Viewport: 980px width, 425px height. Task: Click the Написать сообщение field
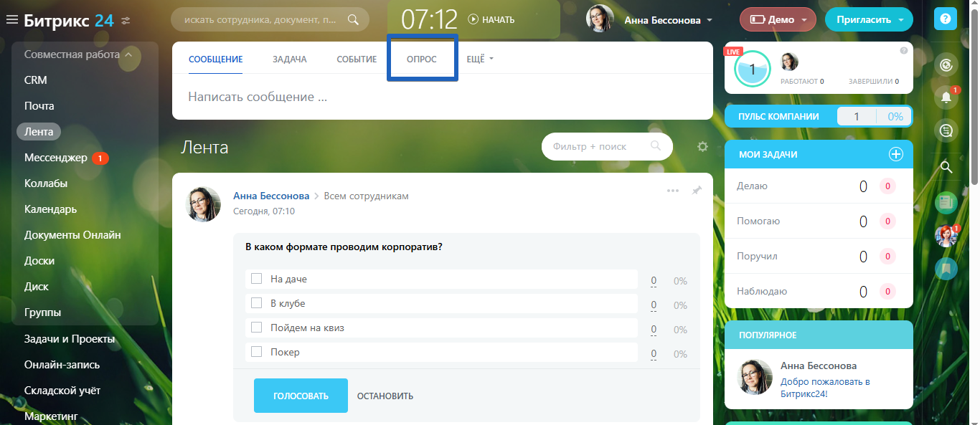[443, 97]
